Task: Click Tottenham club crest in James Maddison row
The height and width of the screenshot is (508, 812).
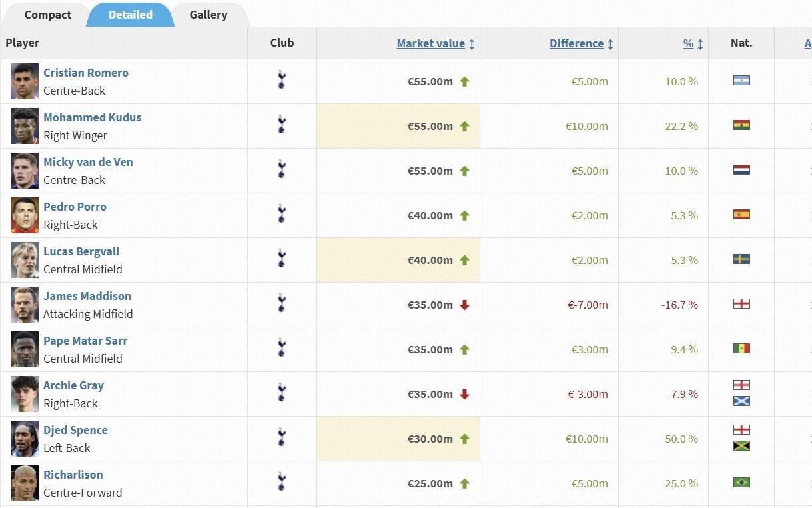Action: tap(282, 305)
